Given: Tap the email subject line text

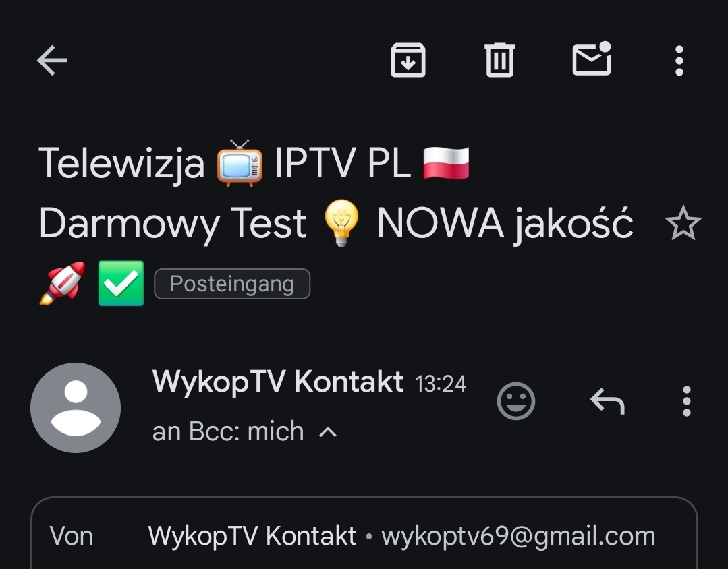Looking at the screenshot, I should 336,223.
